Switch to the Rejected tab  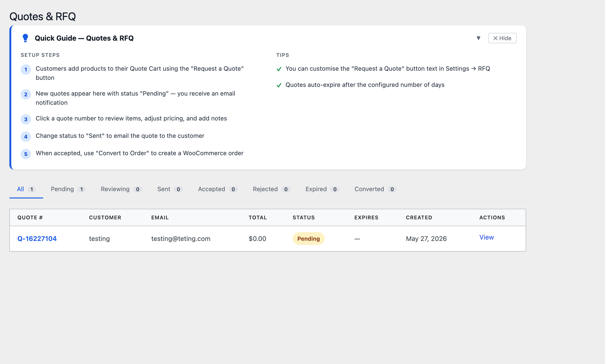(271, 189)
